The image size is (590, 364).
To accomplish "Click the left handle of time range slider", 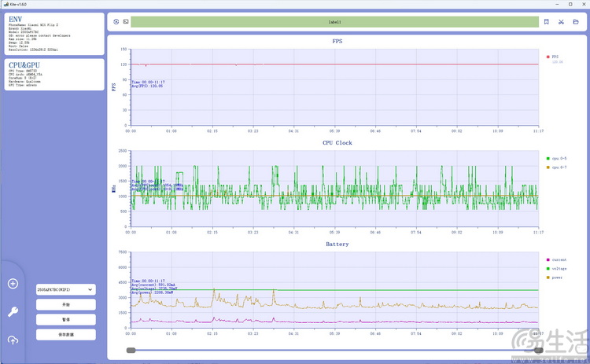I will point(131,351).
